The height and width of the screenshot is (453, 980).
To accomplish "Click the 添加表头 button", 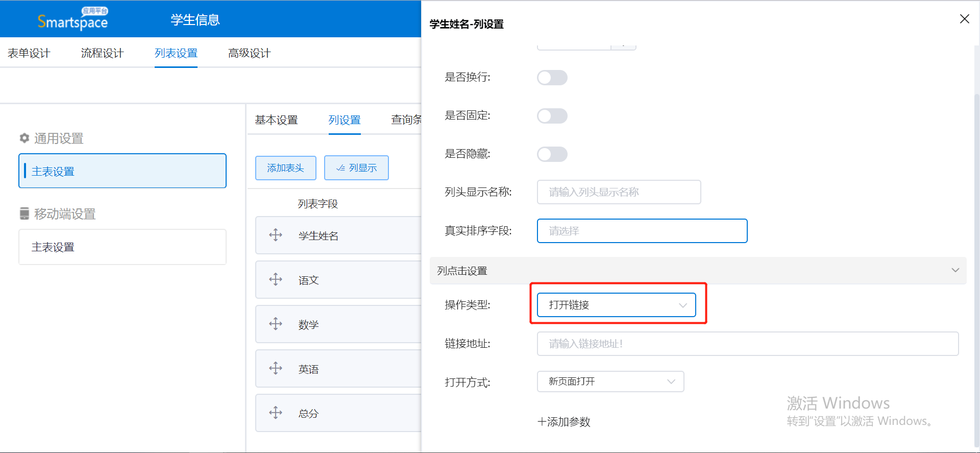I will pos(286,168).
